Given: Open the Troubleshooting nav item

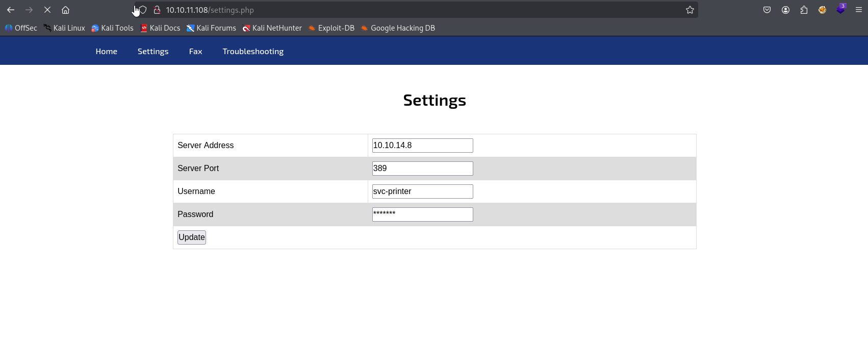Looking at the screenshot, I should pos(253,52).
